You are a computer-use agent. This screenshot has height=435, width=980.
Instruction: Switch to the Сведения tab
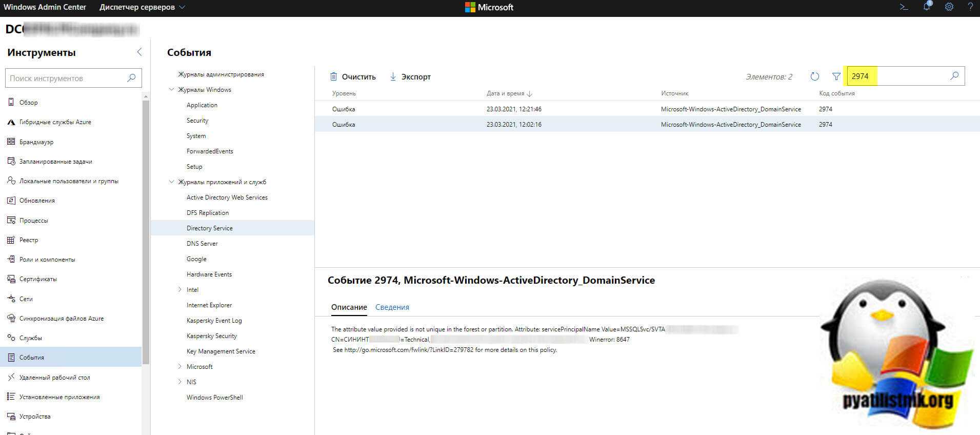pyautogui.click(x=392, y=307)
